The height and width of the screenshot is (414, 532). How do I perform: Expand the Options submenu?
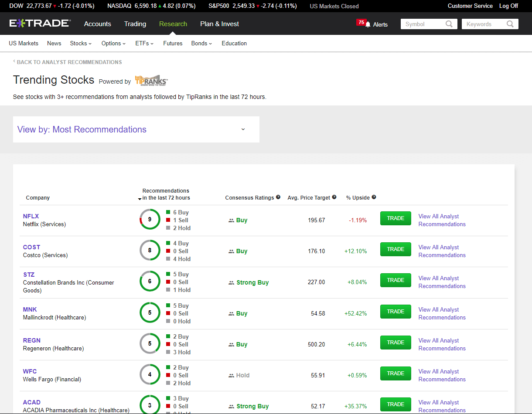113,43
